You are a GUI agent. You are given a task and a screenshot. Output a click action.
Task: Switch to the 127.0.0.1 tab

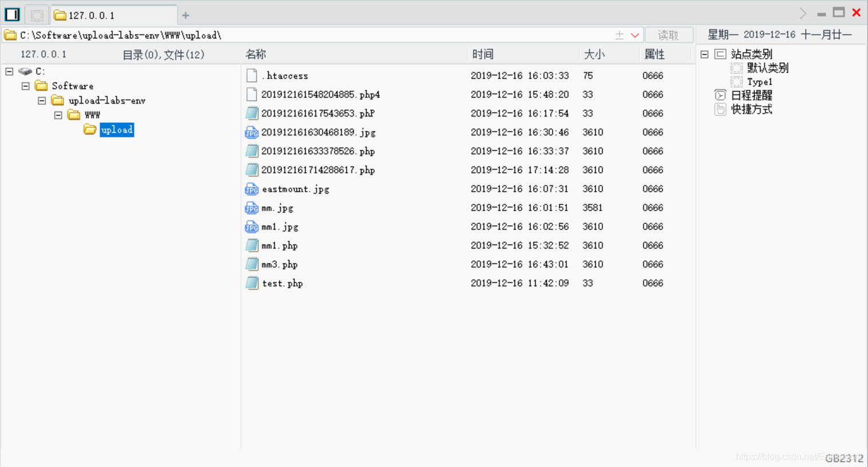[113, 15]
